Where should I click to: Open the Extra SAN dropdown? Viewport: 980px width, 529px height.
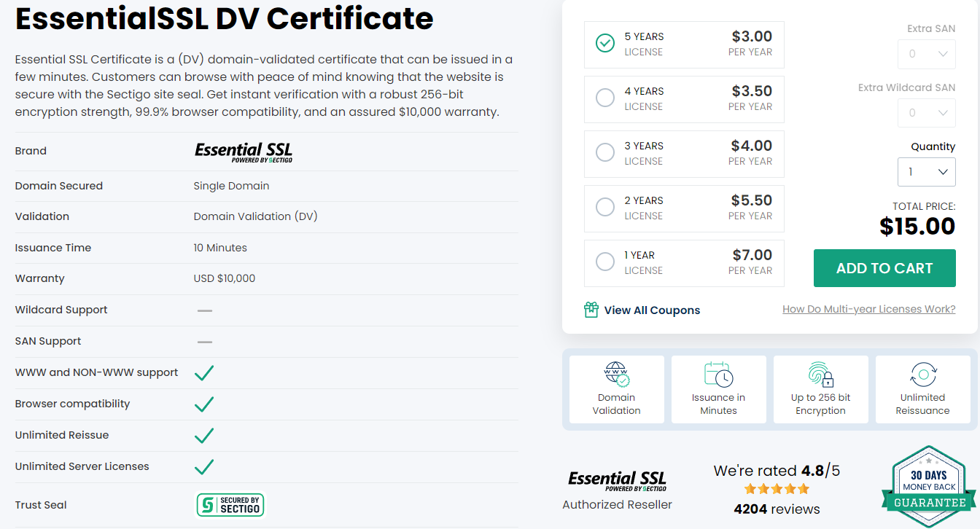point(926,54)
